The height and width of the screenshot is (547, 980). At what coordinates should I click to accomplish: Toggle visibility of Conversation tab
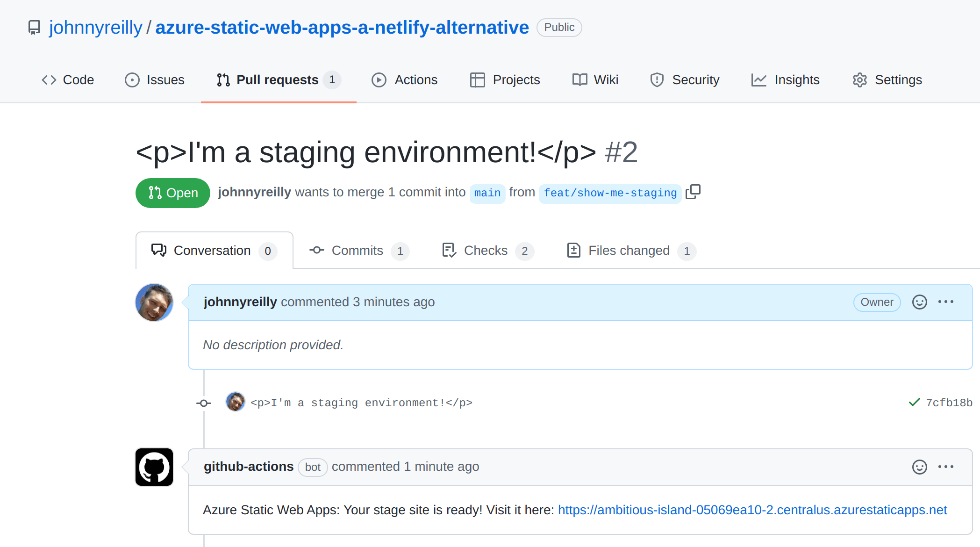(214, 250)
